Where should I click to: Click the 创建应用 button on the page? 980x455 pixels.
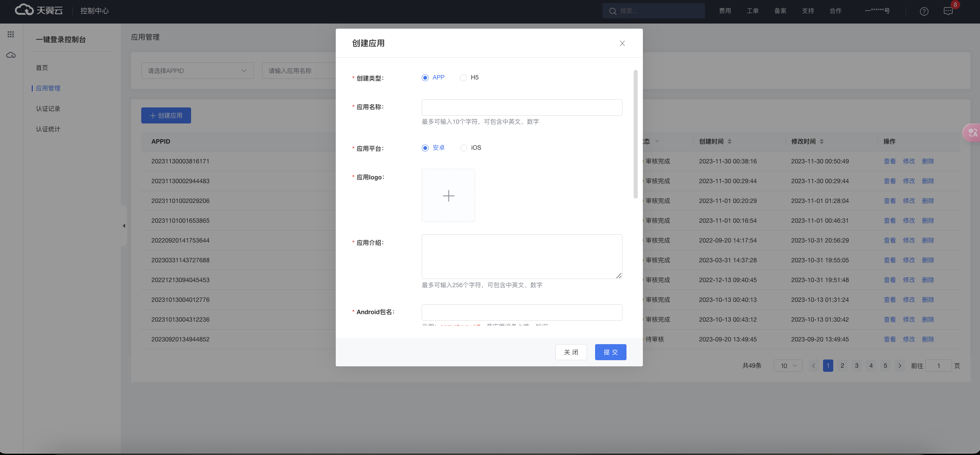[x=166, y=116]
